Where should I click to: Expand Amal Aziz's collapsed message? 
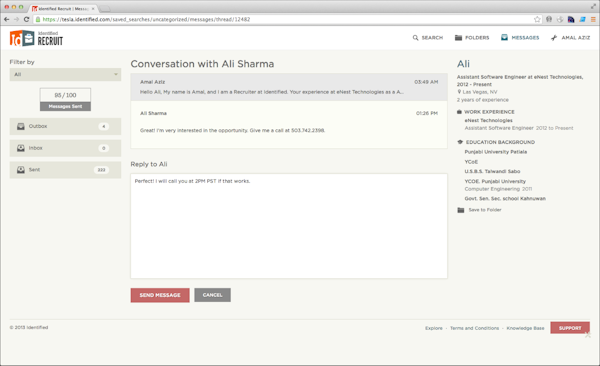[x=289, y=87]
